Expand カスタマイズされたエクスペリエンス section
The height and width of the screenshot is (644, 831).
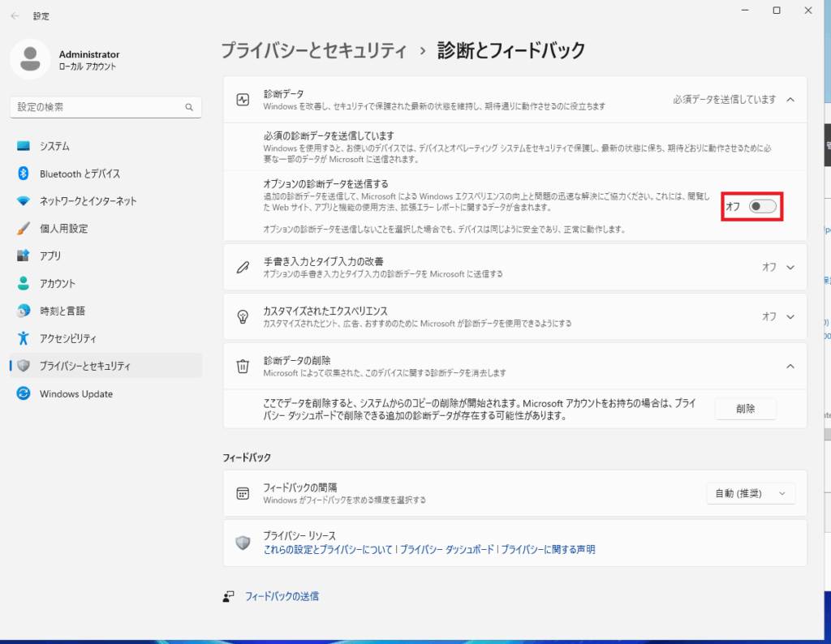[790, 316]
